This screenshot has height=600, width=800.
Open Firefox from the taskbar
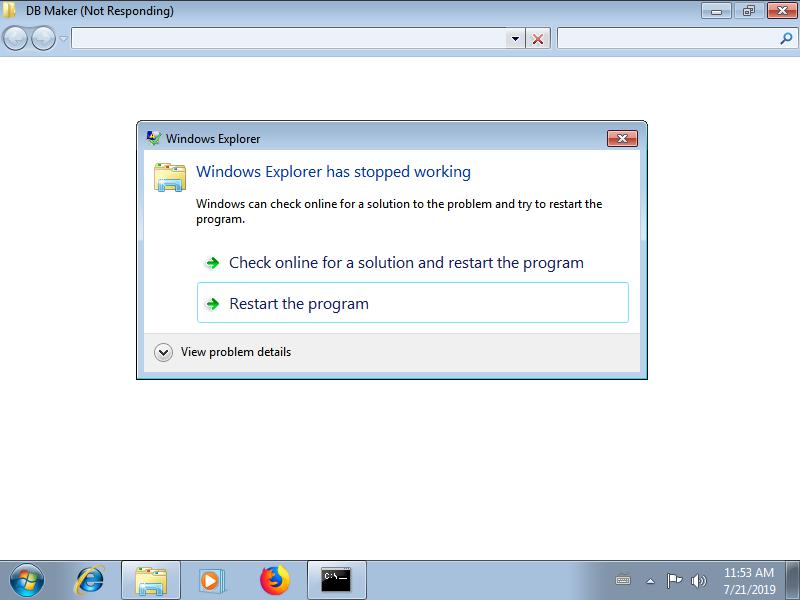pyautogui.click(x=274, y=580)
